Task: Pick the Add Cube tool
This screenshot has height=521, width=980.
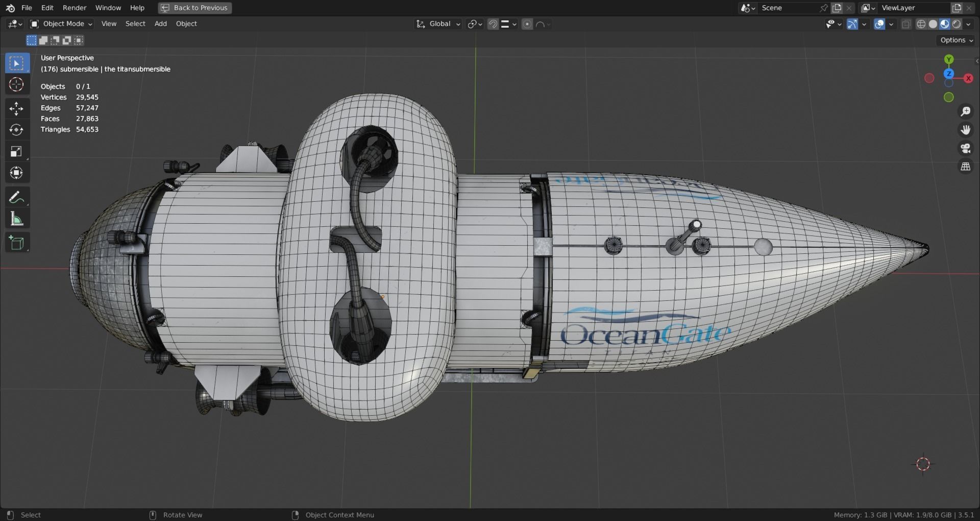Action: coord(17,243)
